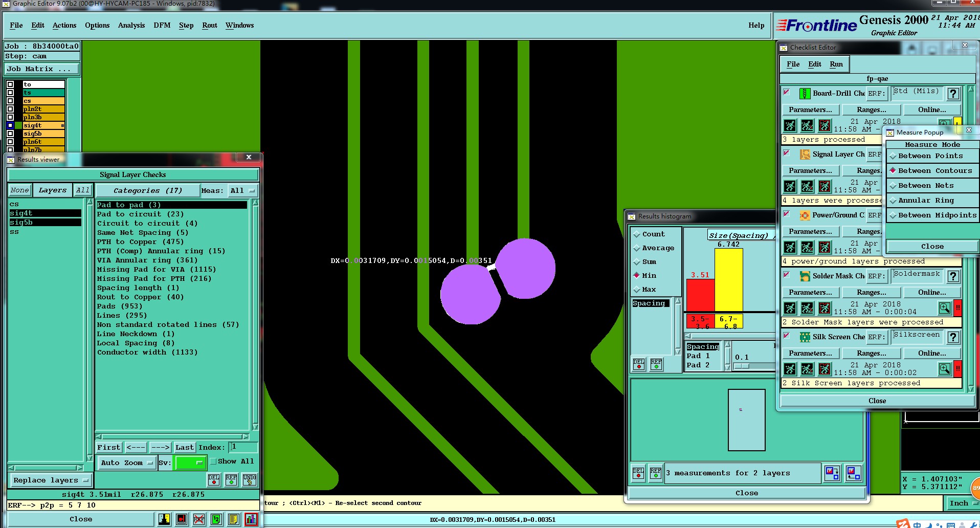Open the File menu in Graphic Editor
Viewport: 980px width, 528px height.
pos(16,25)
